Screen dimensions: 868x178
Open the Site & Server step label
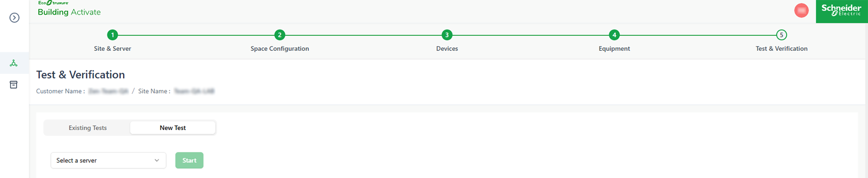113,49
